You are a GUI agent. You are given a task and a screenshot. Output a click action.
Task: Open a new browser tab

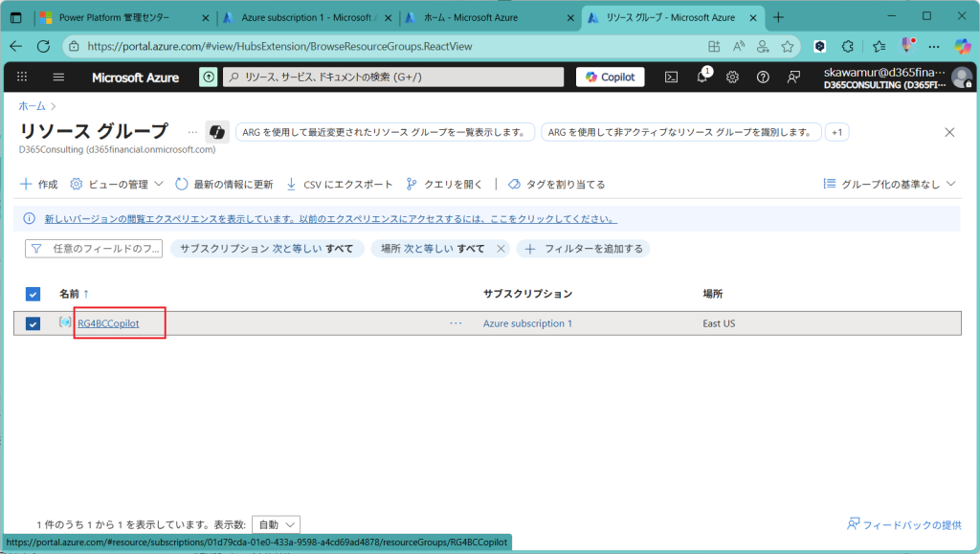[778, 17]
